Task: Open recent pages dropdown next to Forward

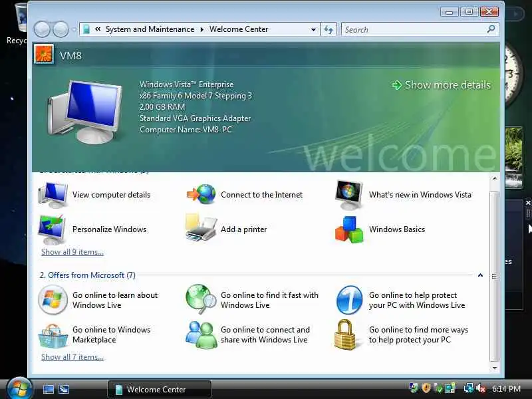Action: [74, 29]
